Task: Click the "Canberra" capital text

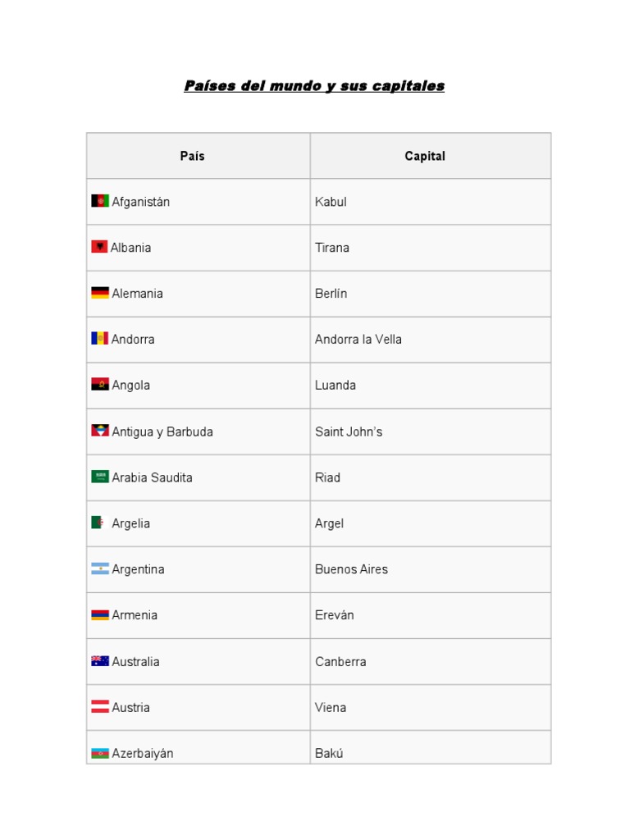Action: tap(340, 662)
